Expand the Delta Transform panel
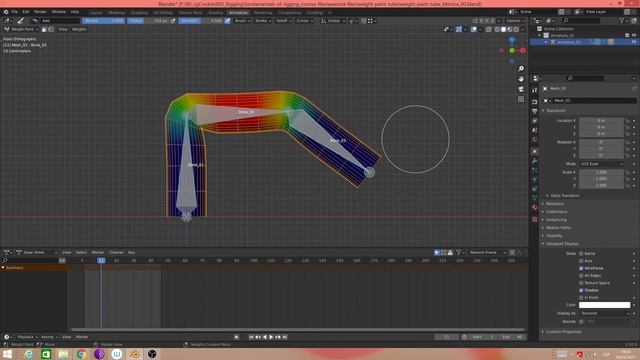The width and height of the screenshot is (640, 360). point(564,196)
